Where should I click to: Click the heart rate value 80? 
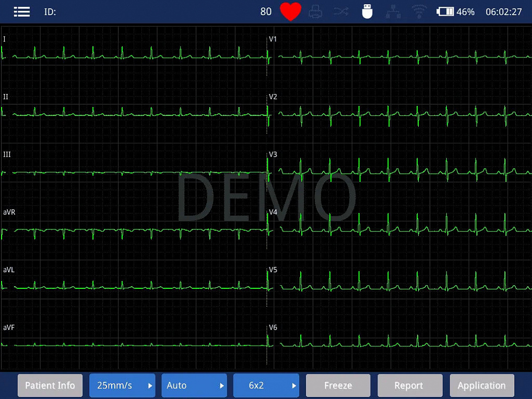pyautogui.click(x=266, y=12)
